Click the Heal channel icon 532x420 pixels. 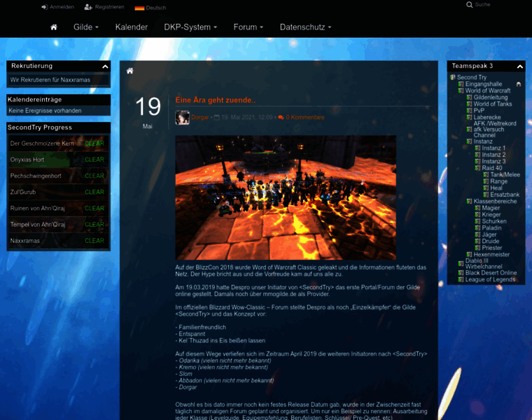click(x=486, y=188)
